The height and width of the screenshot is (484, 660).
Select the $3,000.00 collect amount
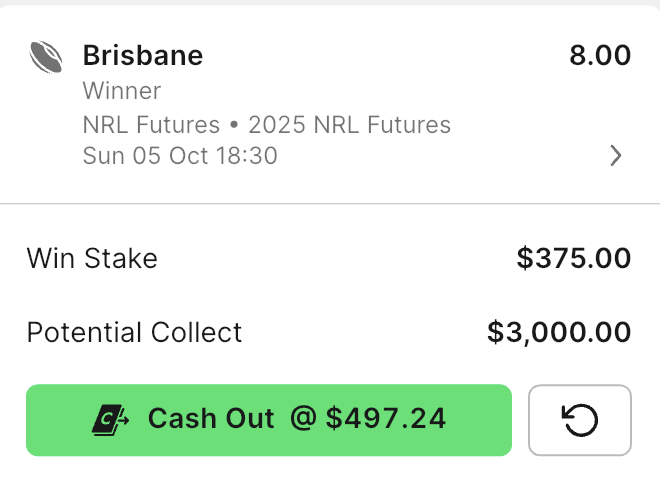click(559, 332)
